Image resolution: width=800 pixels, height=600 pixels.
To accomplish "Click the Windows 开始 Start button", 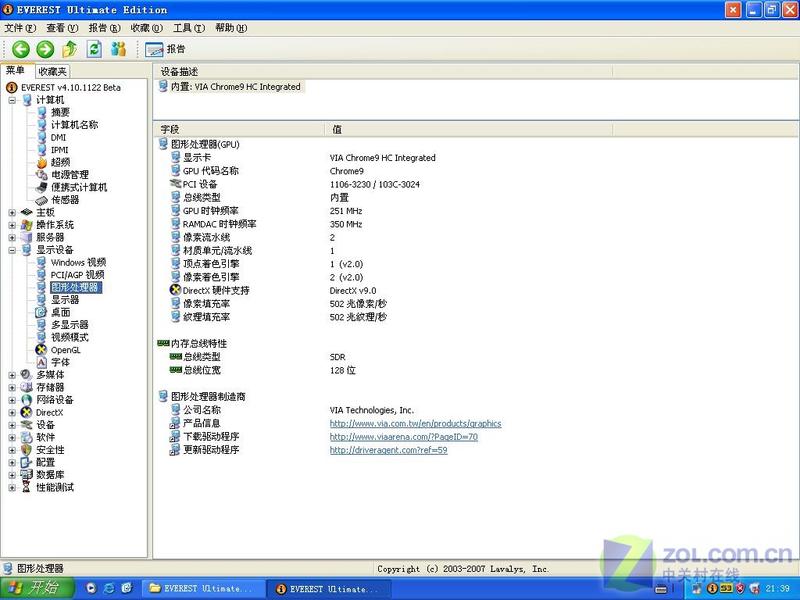I will (x=37, y=588).
